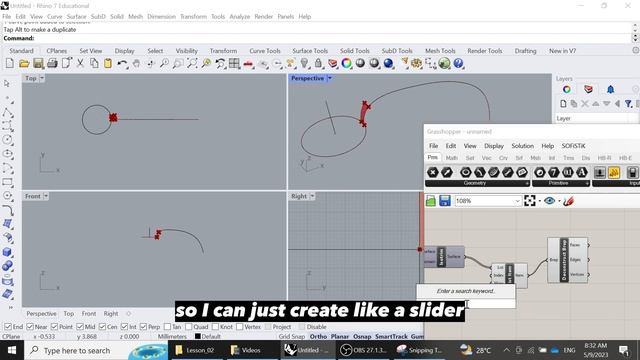Image resolution: width=640 pixels, height=360 pixels.
Task: Open the Perspective viewport dropdown arrow
Action: point(330,78)
